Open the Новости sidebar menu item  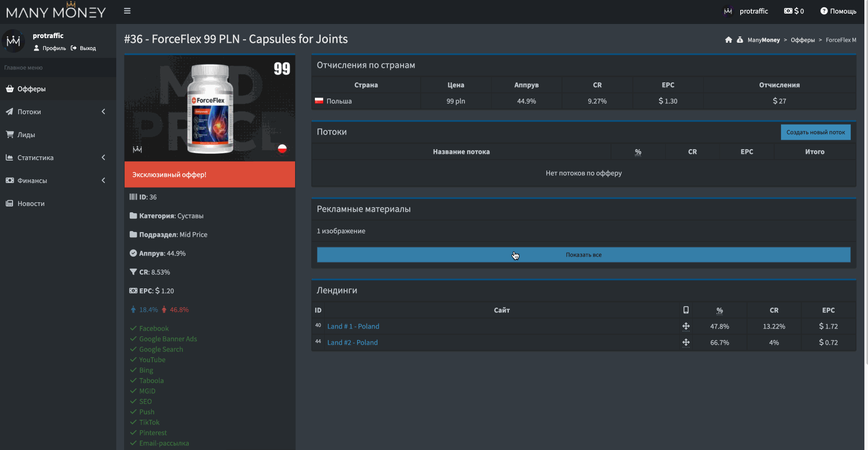[x=58, y=203]
